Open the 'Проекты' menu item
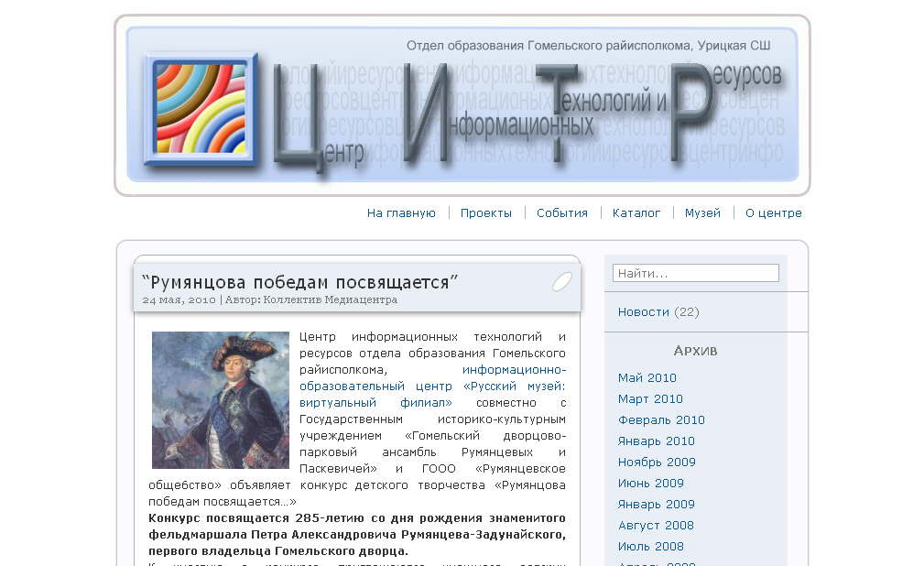 point(486,213)
